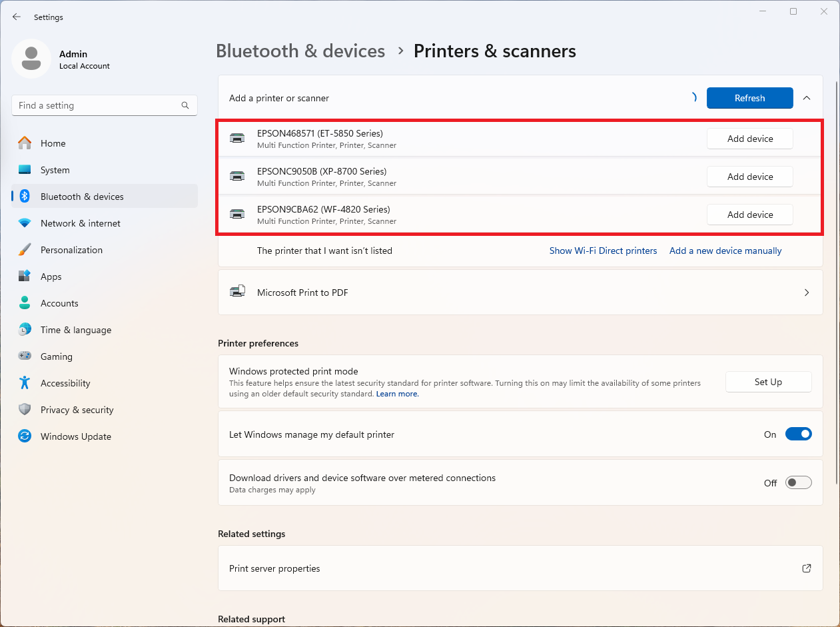Click the Windows Update sidebar icon
Viewport: 840px width, 627px height.
[25, 436]
